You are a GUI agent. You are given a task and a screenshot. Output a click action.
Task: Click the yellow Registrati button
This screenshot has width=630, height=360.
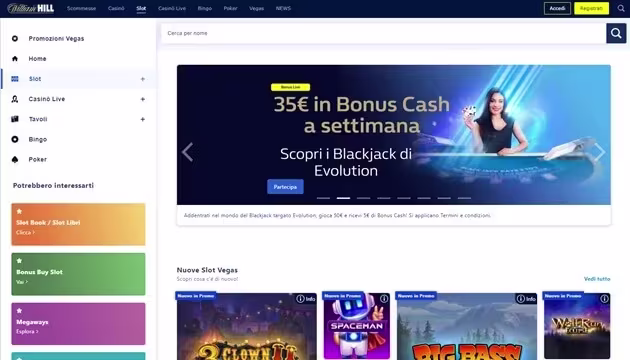591,8
